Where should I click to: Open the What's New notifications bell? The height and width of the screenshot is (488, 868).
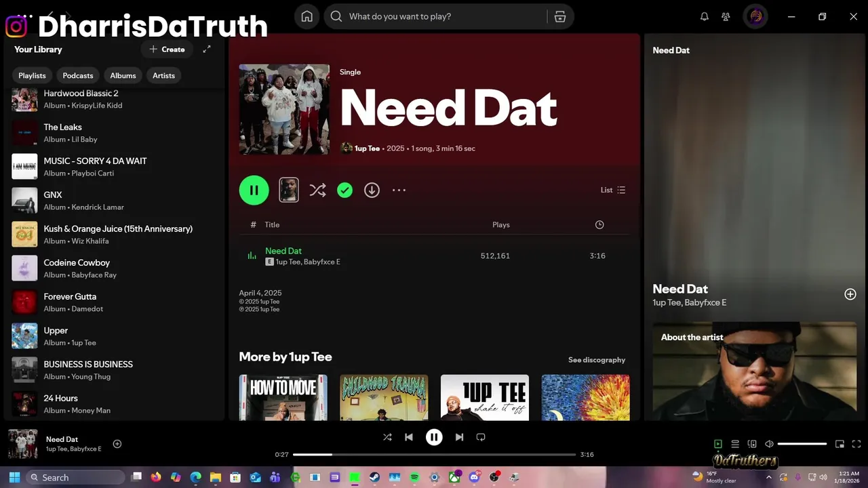click(x=705, y=16)
